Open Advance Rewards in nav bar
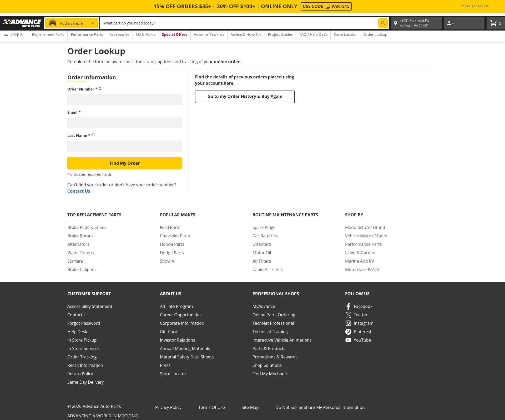The height and width of the screenshot is (420, 505). tap(209, 34)
